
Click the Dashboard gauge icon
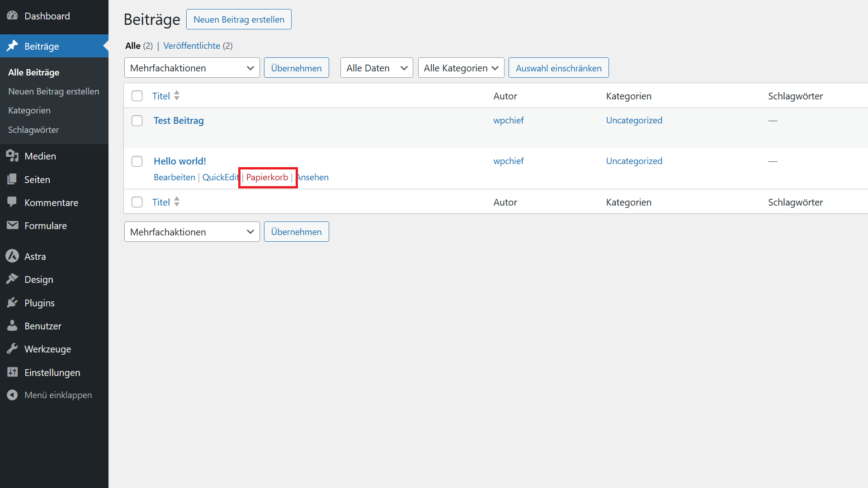coord(12,16)
